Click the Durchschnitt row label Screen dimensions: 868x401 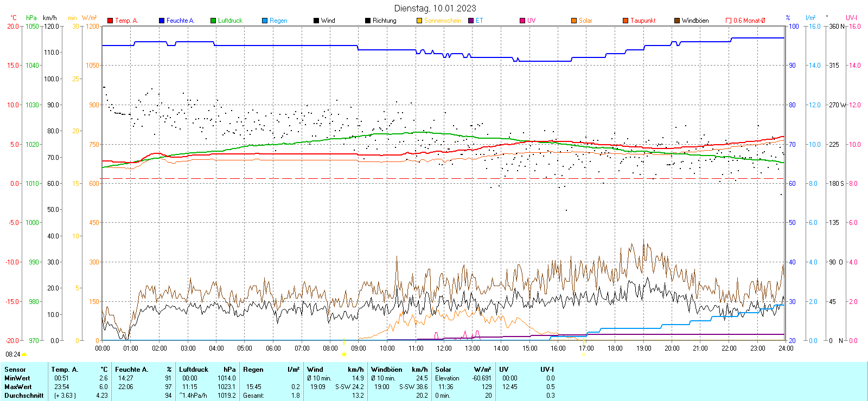(x=24, y=396)
